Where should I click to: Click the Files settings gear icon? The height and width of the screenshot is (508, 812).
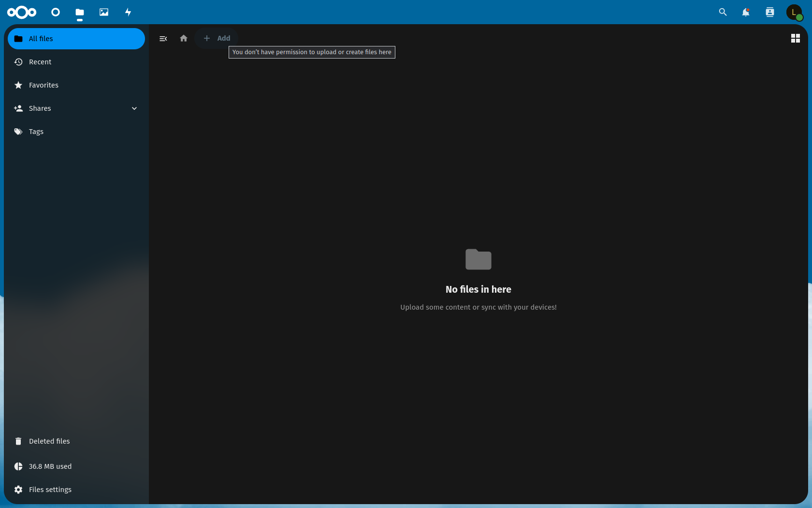pyautogui.click(x=18, y=490)
